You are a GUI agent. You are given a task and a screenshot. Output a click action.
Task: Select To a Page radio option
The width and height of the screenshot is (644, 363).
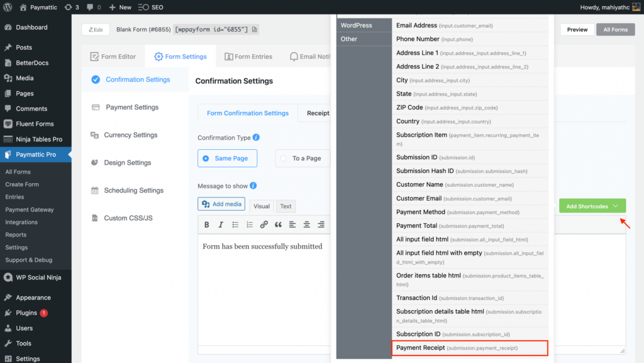pos(303,158)
